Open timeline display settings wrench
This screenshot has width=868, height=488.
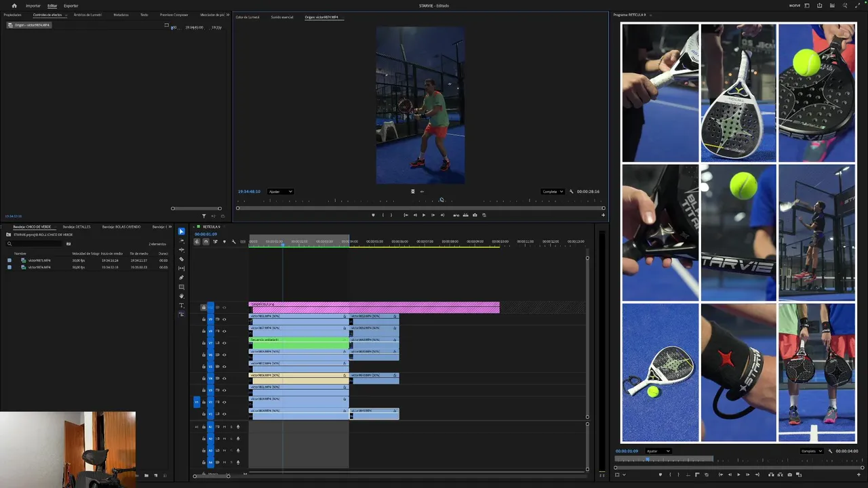(x=234, y=242)
